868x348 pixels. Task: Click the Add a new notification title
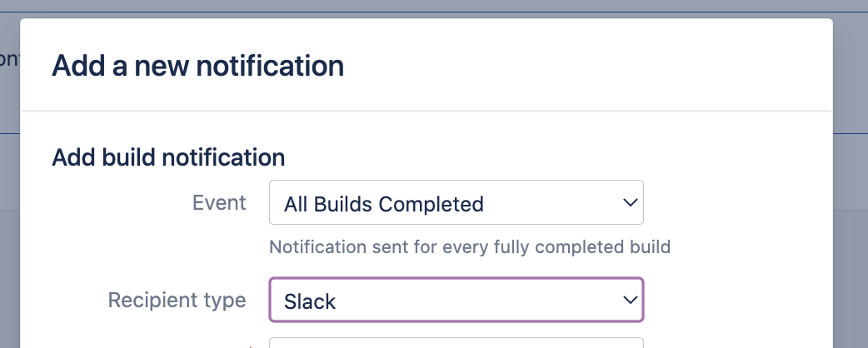point(197,65)
